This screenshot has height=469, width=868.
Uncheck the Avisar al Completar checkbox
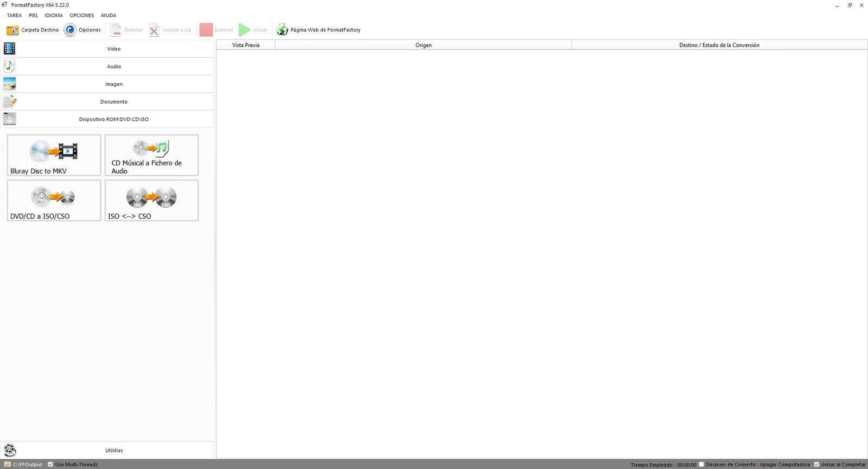tap(816, 464)
